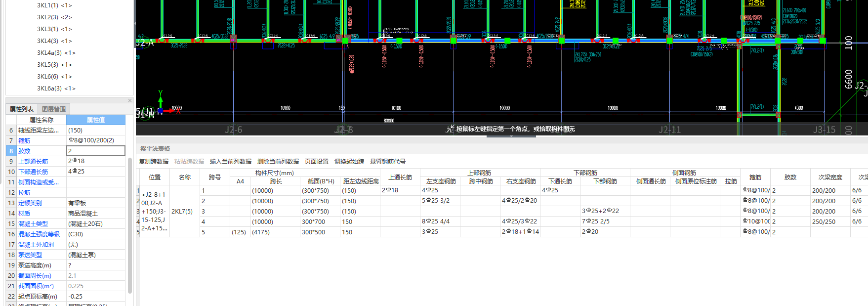The width and height of the screenshot is (868, 306).
Task: Click the 有梁板 value cell
Action: (x=96, y=203)
